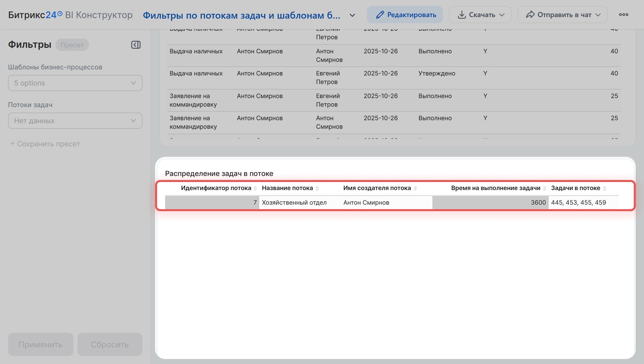The height and width of the screenshot is (364, 644).
Task: Click the Применить button
Action: click(41, 344)
